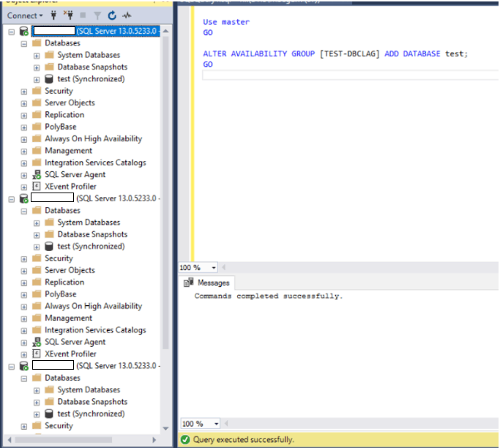Click second server's SQL Server Agent icon
This screenshot has height=448, width=500.
(x=37, y=342)
